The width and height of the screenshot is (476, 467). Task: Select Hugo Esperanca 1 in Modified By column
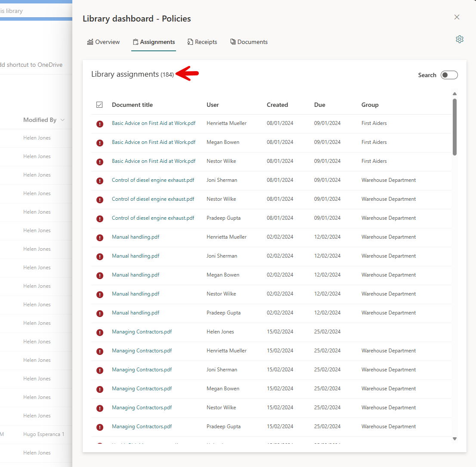[x=44, y=434]
